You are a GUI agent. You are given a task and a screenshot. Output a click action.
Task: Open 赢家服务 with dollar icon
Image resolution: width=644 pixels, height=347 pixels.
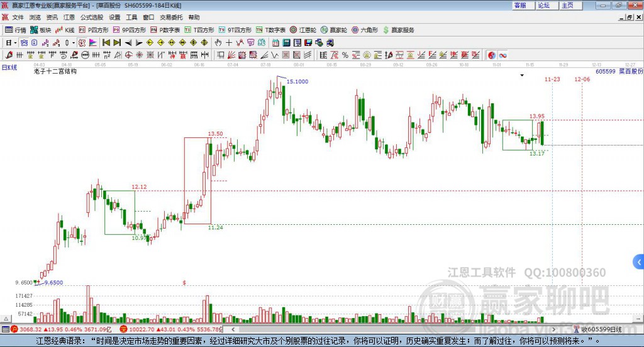pyautogui.click(x=398, y=30)
